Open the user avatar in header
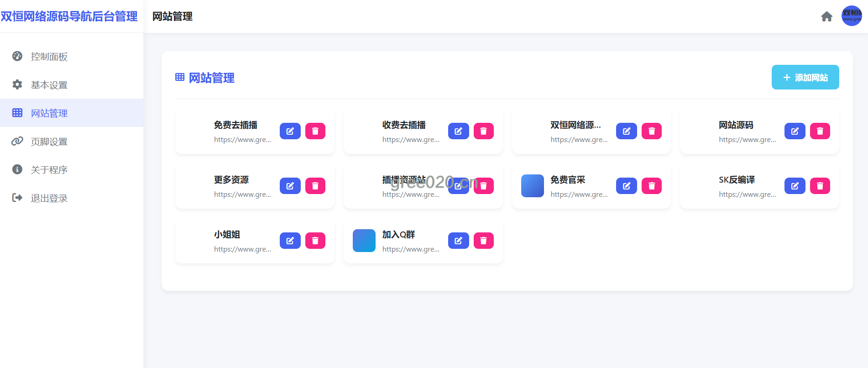The width and height of the screenshot is (868, 368). (x=851, y=16)
